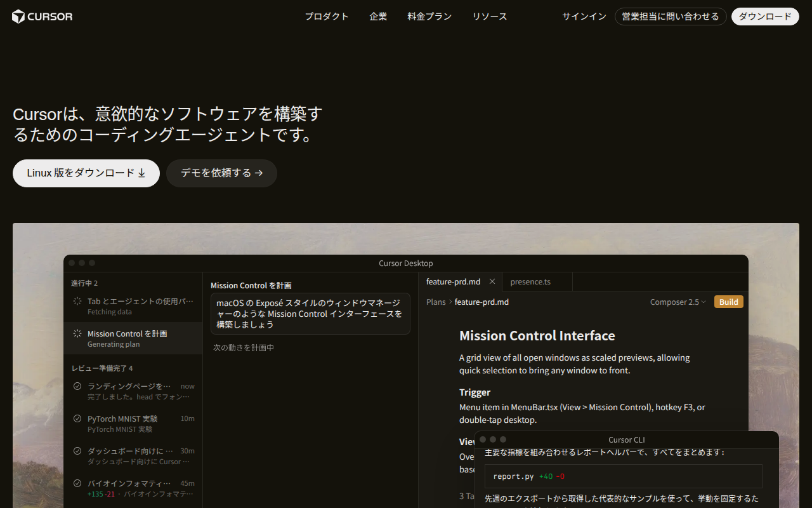
Task: Click the Cursor logo in the header
Action: click(43, 17)
